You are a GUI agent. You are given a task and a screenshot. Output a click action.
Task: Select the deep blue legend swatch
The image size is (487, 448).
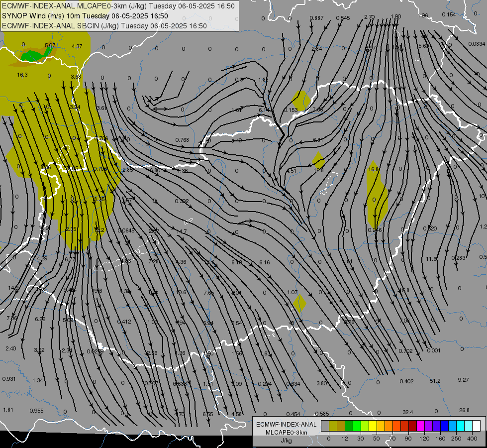coord(444,426)
